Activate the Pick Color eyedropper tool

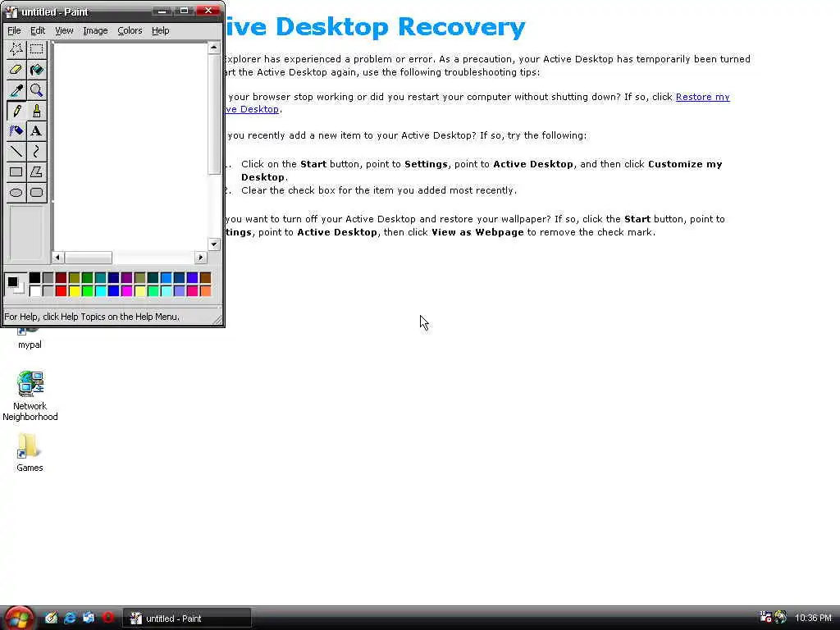[x=16, y=90]
